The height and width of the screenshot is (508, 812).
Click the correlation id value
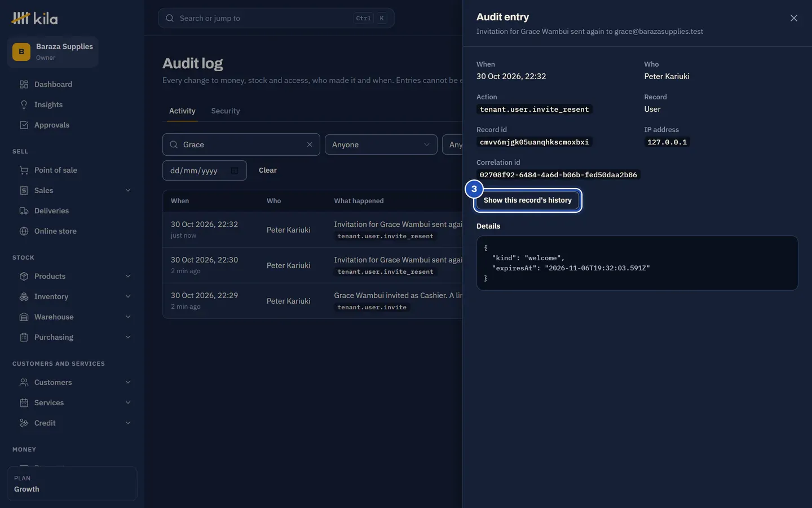click(x=558, y=175)
